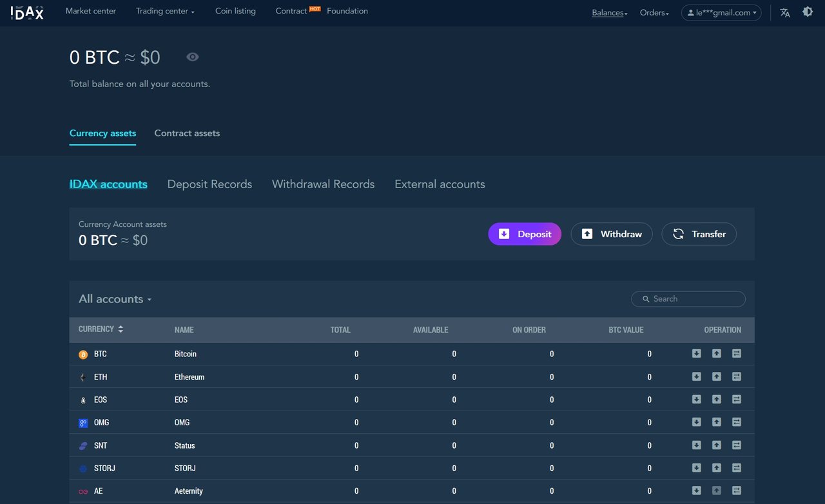Toggle balance visibility eye icon
This screenshot has height=504, width=825.
193,57
